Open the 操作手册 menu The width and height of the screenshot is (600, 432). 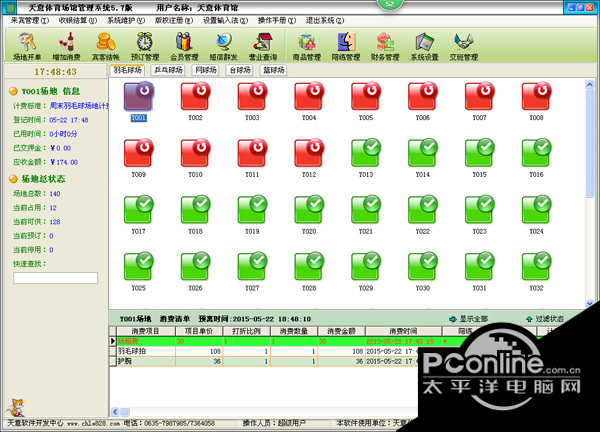277,21
